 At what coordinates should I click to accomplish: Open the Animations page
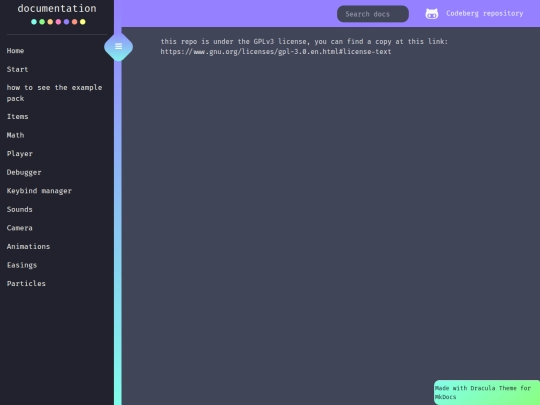click(x=29, y=247)
